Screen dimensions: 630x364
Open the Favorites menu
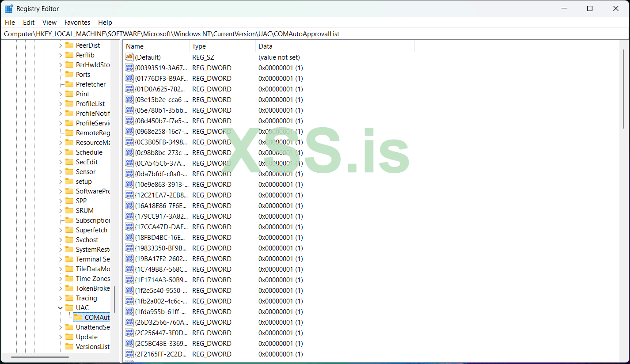click(x=77, y=22)
